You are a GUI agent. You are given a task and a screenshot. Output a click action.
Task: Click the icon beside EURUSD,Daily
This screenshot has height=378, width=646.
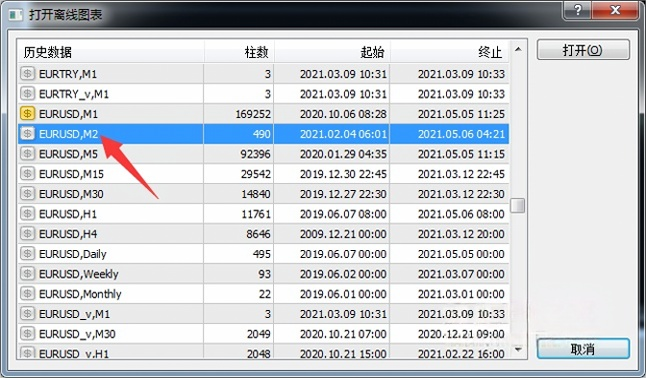click(x=28, y=254)
